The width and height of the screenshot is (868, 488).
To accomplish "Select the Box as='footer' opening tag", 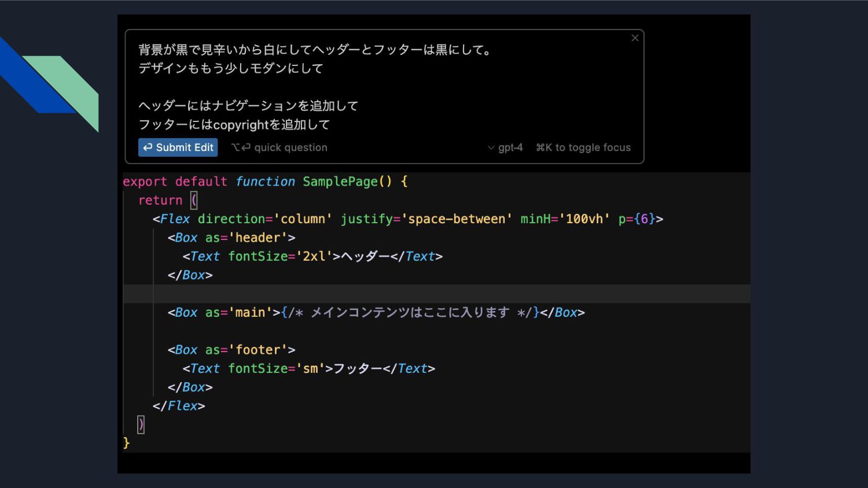I will tap(231, 350).
